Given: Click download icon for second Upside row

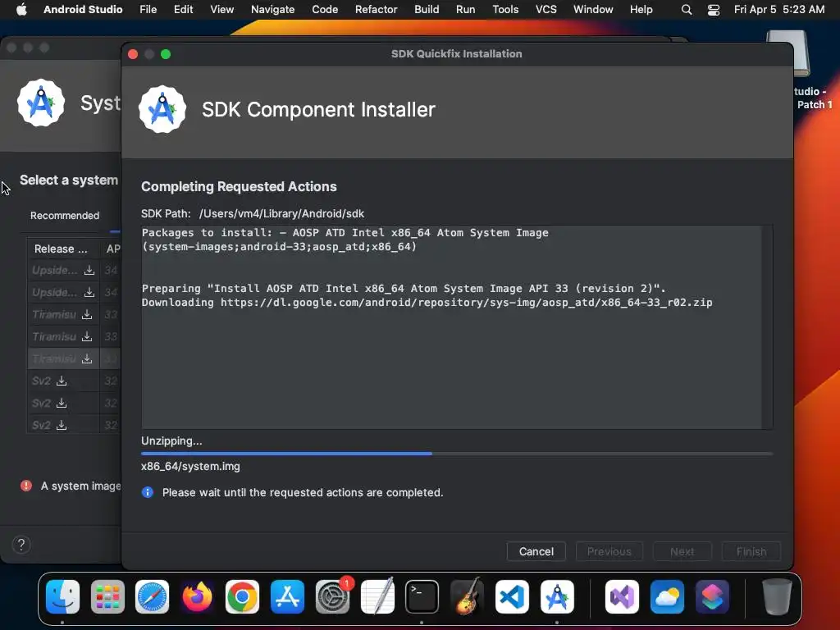Looking at the screenshot, I should (x=89, y=293).
